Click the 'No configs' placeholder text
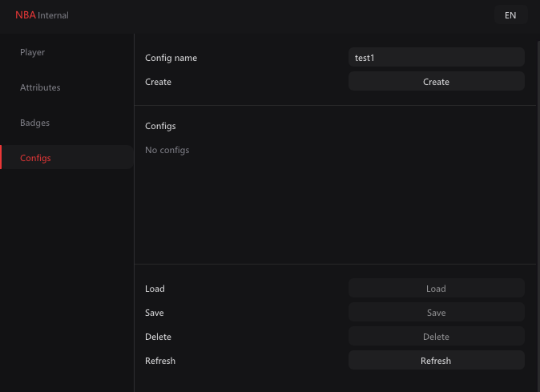Image resolution: width=540 pixels, height=392 pixels. 167,150
